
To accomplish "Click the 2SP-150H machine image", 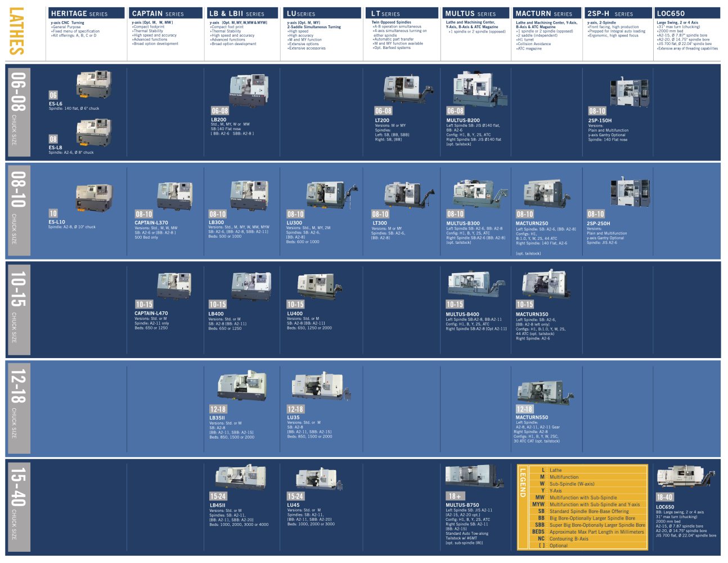I will [630, 92].
